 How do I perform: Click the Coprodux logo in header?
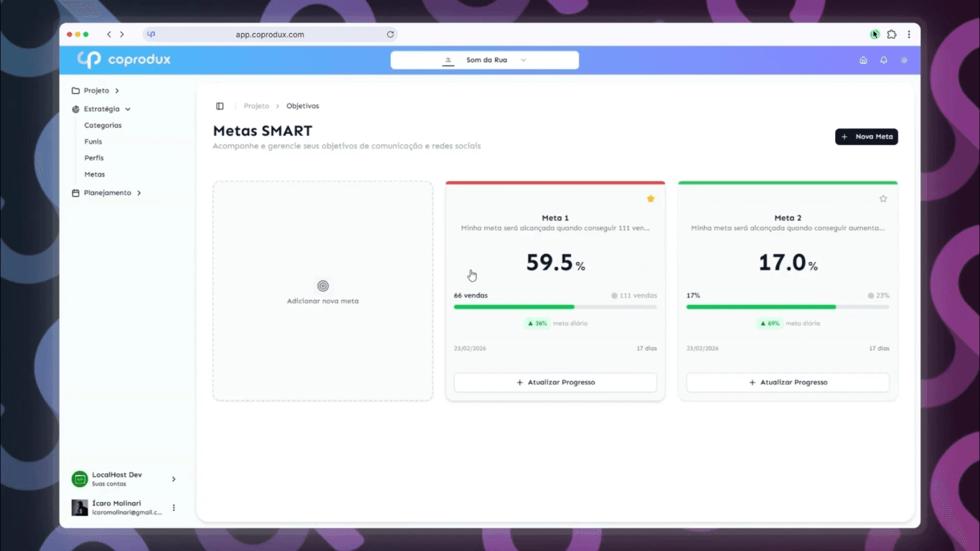tap(123, 60)
